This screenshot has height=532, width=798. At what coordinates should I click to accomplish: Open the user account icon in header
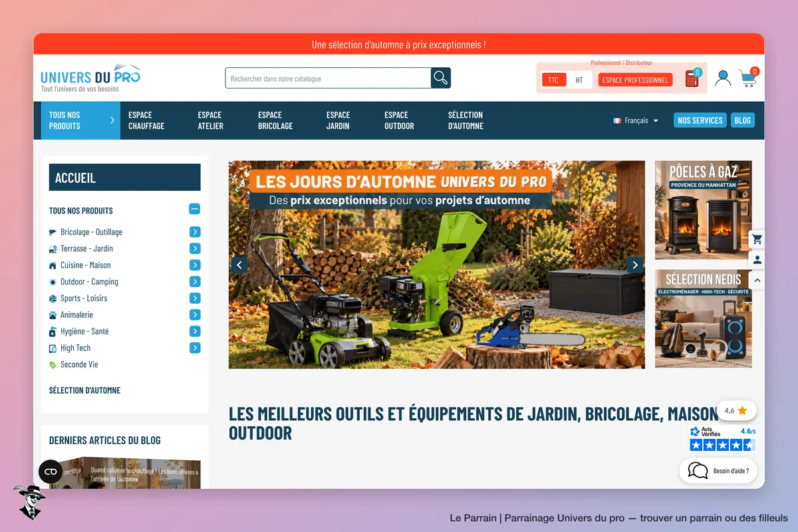(723, 78)
